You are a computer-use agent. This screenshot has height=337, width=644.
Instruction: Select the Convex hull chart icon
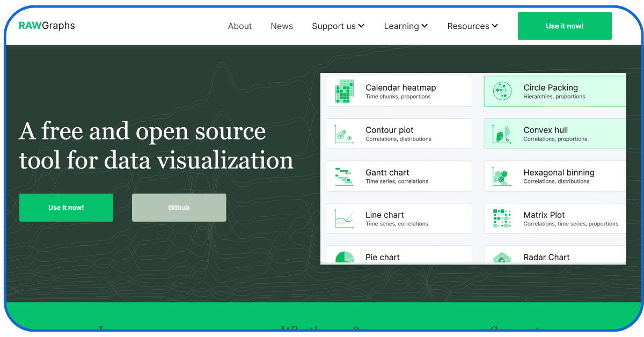pos(501,133)
